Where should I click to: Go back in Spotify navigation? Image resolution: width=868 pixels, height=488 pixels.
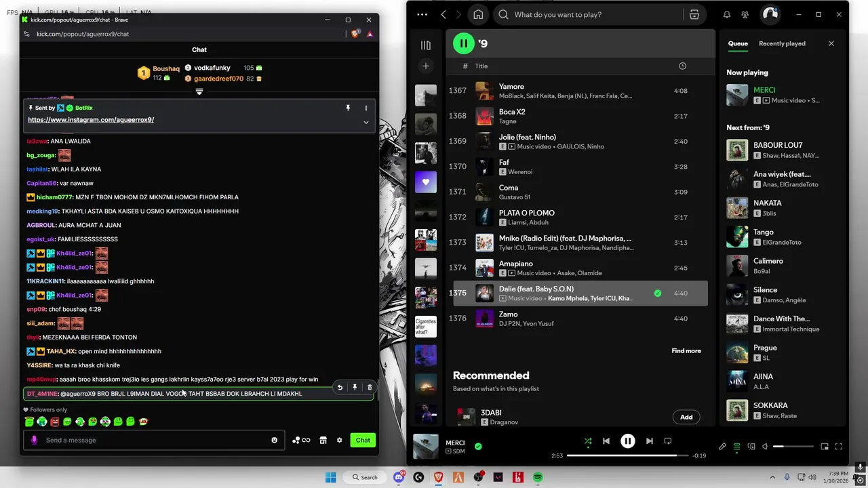(443, 14)
